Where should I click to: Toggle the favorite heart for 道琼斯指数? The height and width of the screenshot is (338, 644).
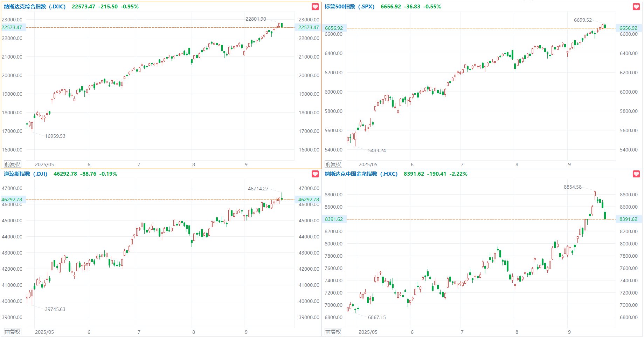coord(315,174)
